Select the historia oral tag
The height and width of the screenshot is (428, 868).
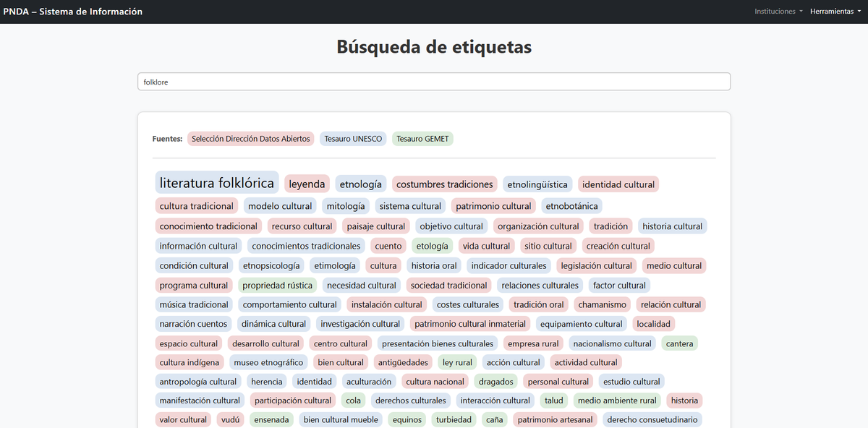click(434, 265)
